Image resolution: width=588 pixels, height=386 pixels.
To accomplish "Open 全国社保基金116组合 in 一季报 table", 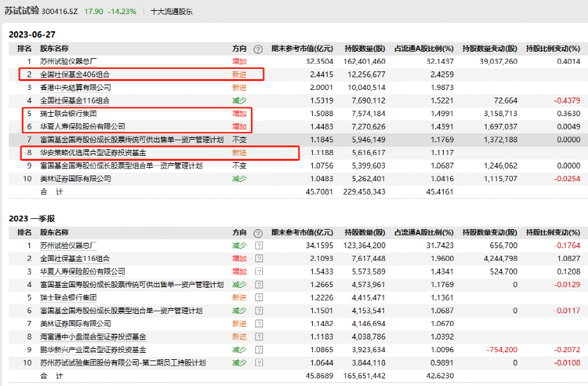I will pyautogui.click(x=75, y=258).
